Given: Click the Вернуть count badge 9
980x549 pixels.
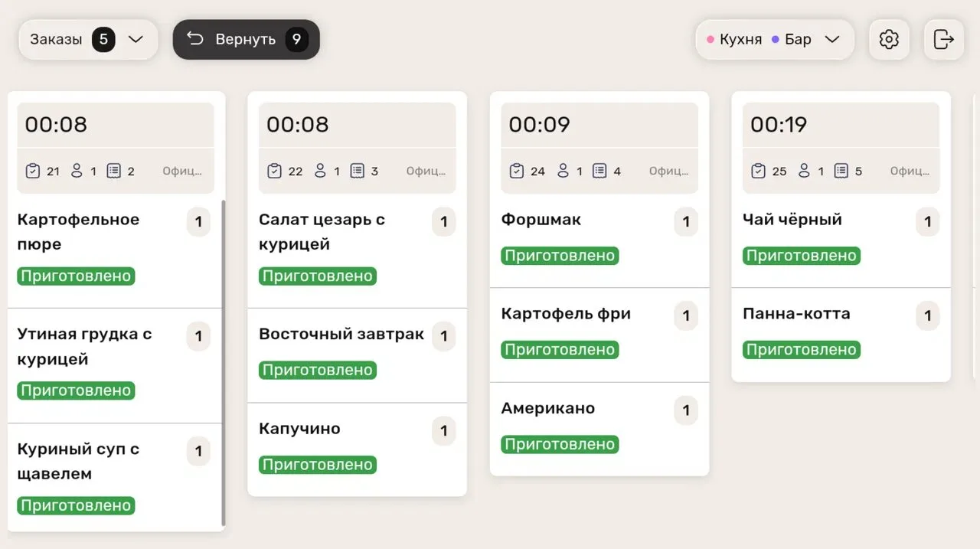Looking at the screenshot, I should click(296, 39).
